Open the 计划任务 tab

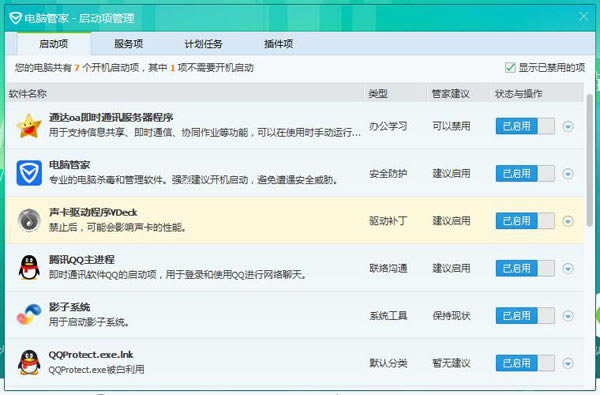pos(204,44)
